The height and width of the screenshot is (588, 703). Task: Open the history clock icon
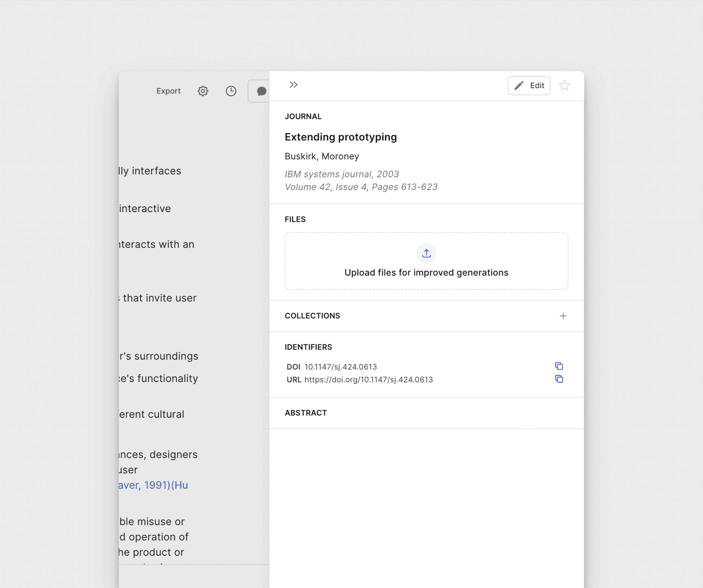pyautogui.click(x=231, y=91)
